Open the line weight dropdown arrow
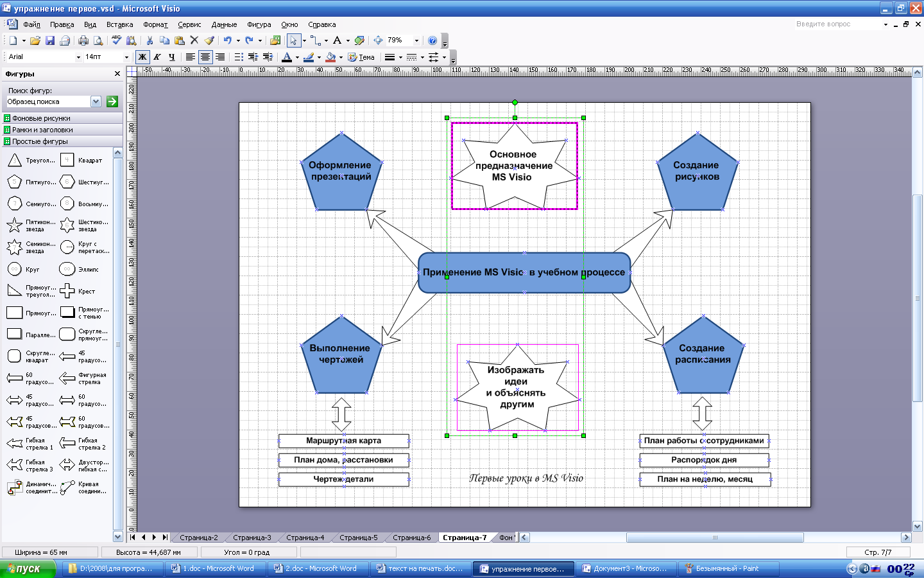The image size is (924, 578). pyautogui.click(x=400, y=58)
